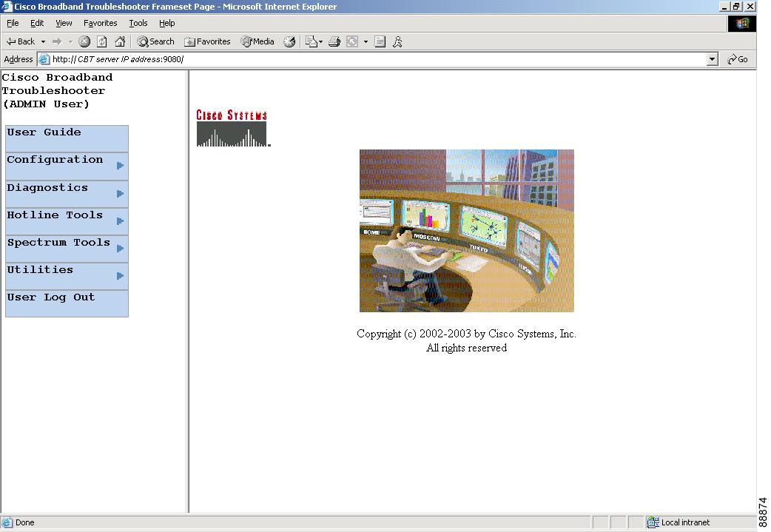Click the control room illustration image
Image resolution: width=771 pixels, height=532 pixels.
click(467, 231)
